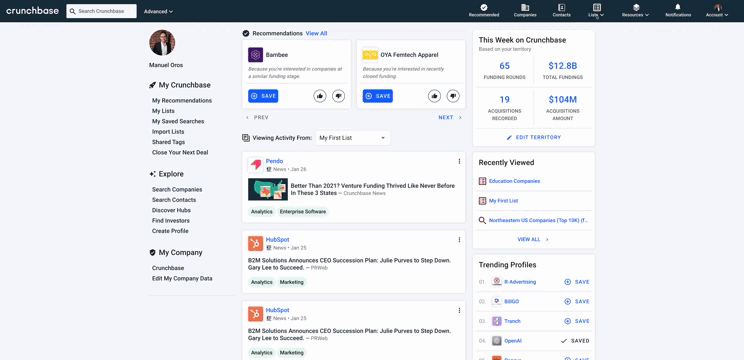Open second HubSpot post's three-dot menu
Viewport: 744px width, 360px height.
459,311
